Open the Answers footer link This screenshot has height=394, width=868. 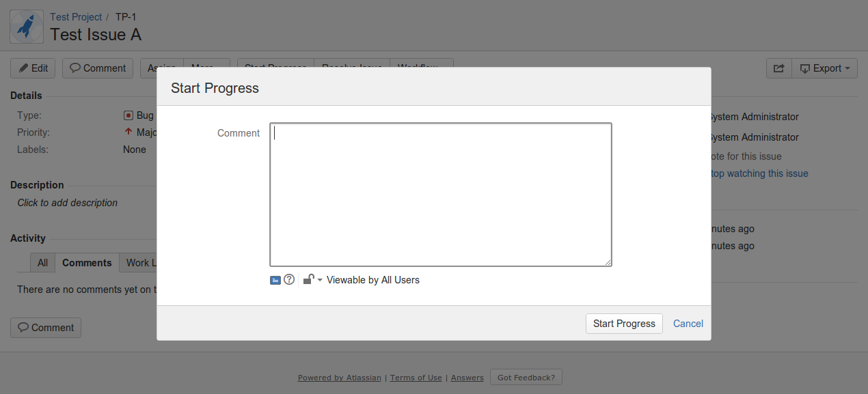467,378
